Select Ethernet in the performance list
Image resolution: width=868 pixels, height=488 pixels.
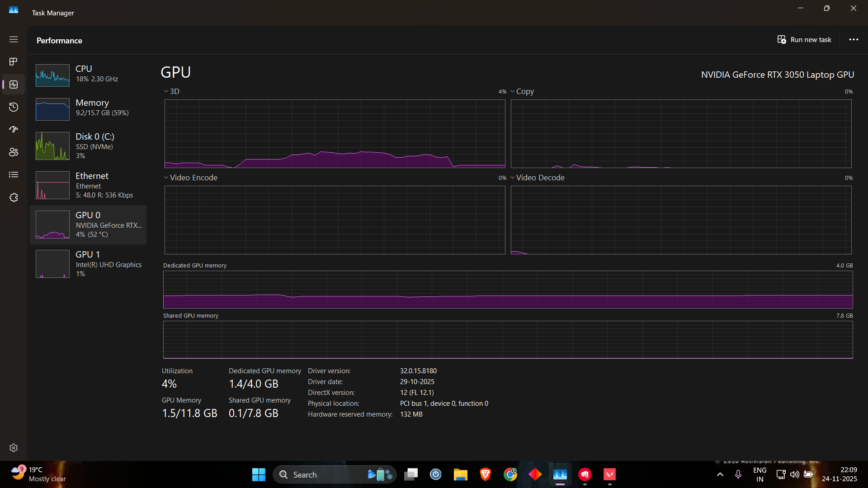(88, 185)
